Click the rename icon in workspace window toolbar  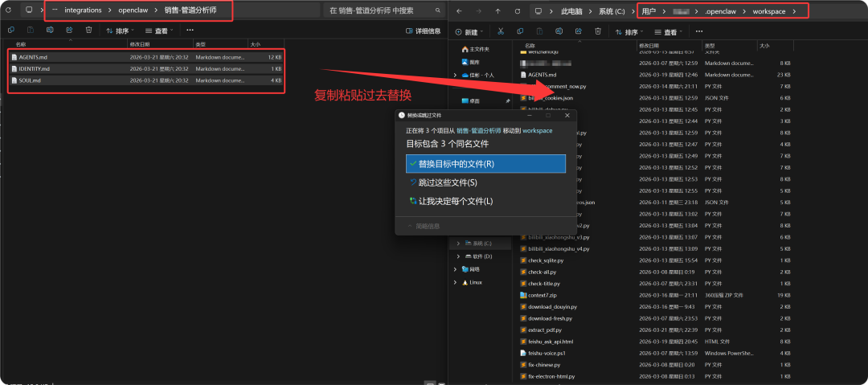click(x=559, y=32)
